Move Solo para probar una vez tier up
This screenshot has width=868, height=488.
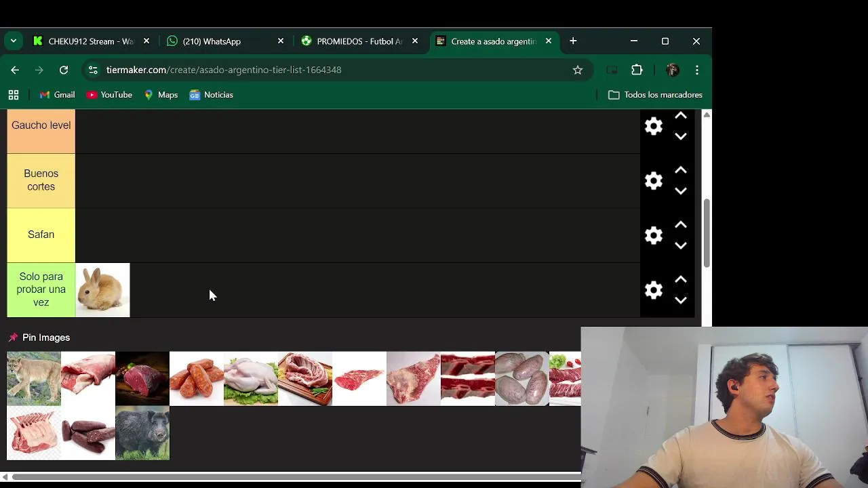click(681, 280)
